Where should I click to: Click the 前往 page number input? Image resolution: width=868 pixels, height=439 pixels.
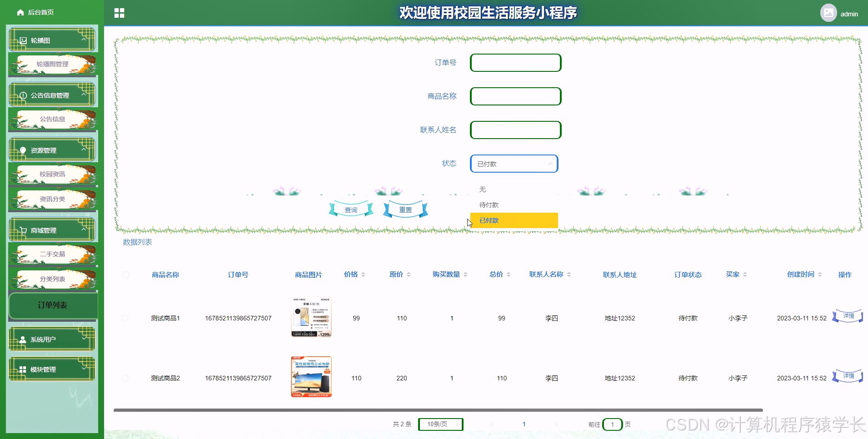(612, 424)
